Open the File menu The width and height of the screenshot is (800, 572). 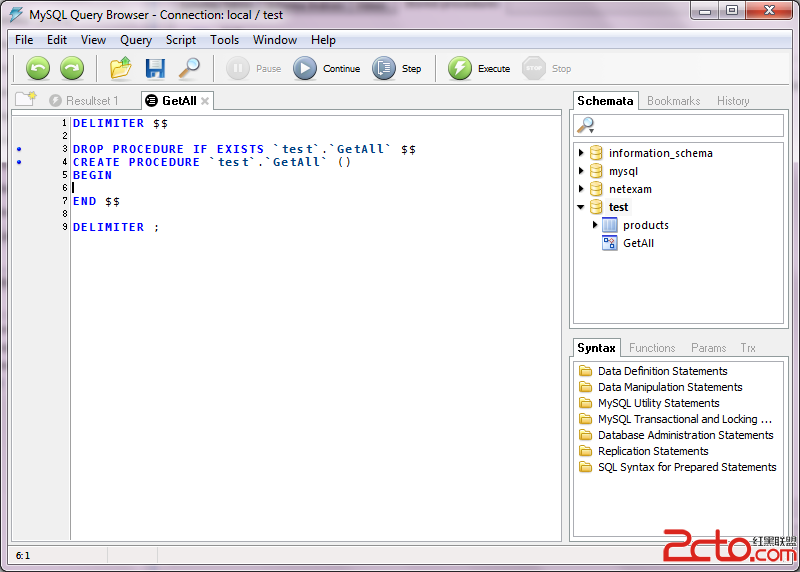24,40
